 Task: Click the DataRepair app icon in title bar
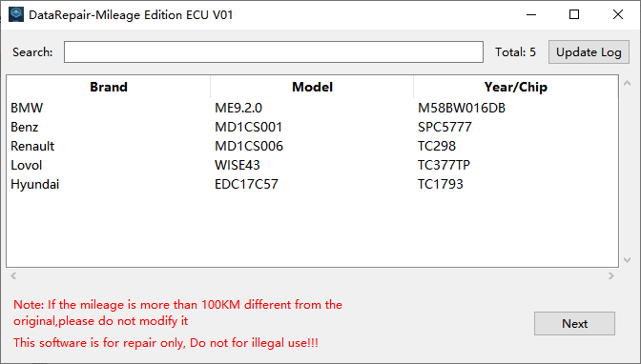(16, 14)
